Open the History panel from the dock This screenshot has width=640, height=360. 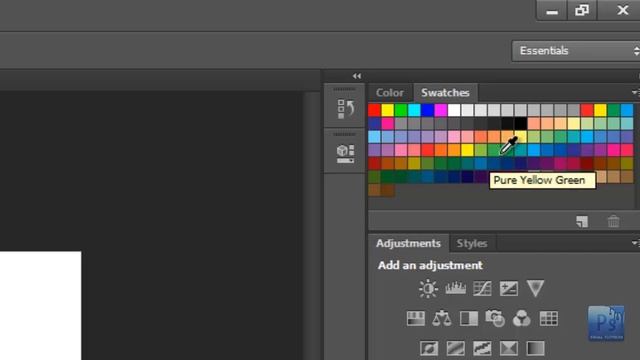(345, 109)
